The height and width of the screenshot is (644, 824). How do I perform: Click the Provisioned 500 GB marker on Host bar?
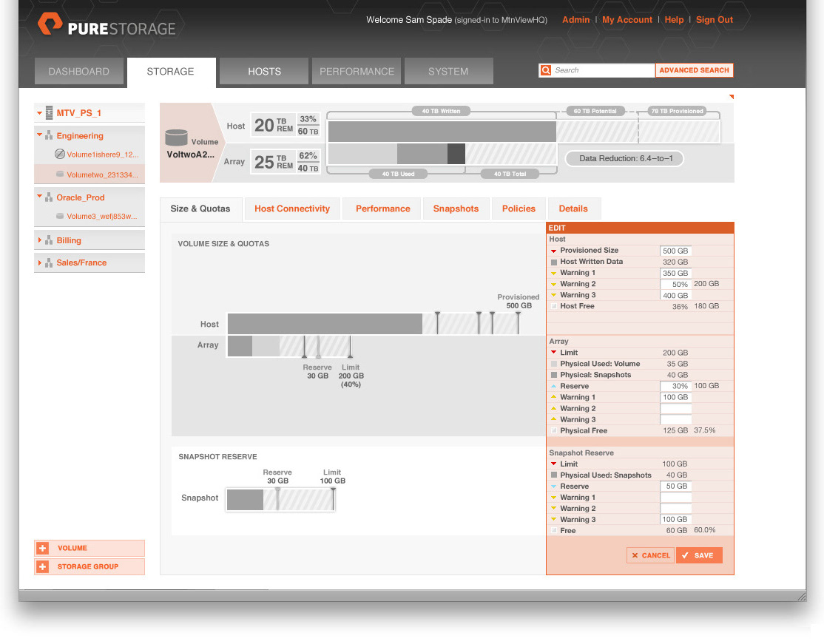518,323
